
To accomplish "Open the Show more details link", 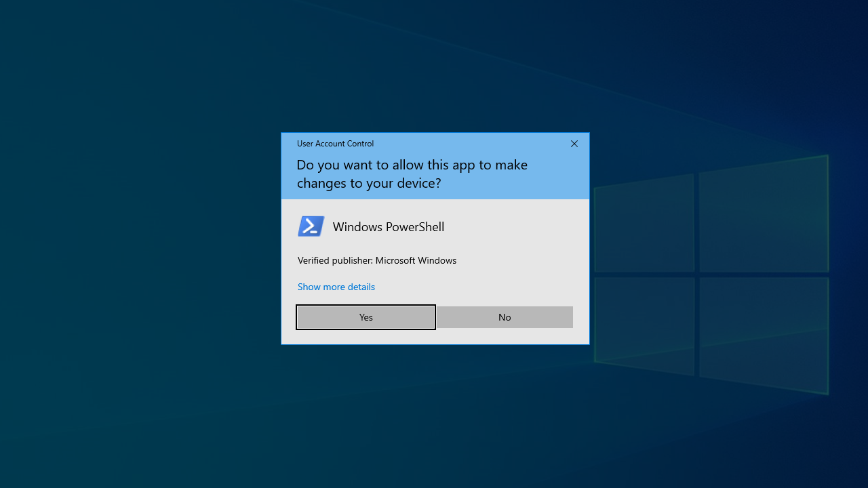I will (336, 287).
